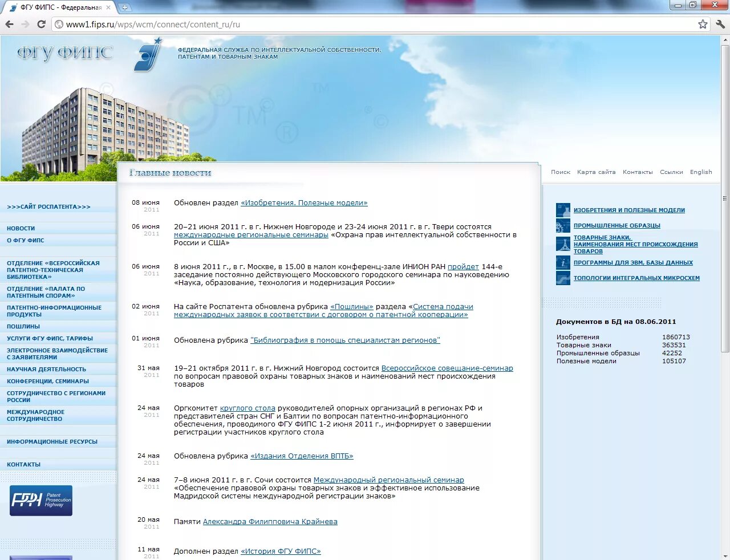
Task: Switch to English version
Action: (x=701, y=172)
